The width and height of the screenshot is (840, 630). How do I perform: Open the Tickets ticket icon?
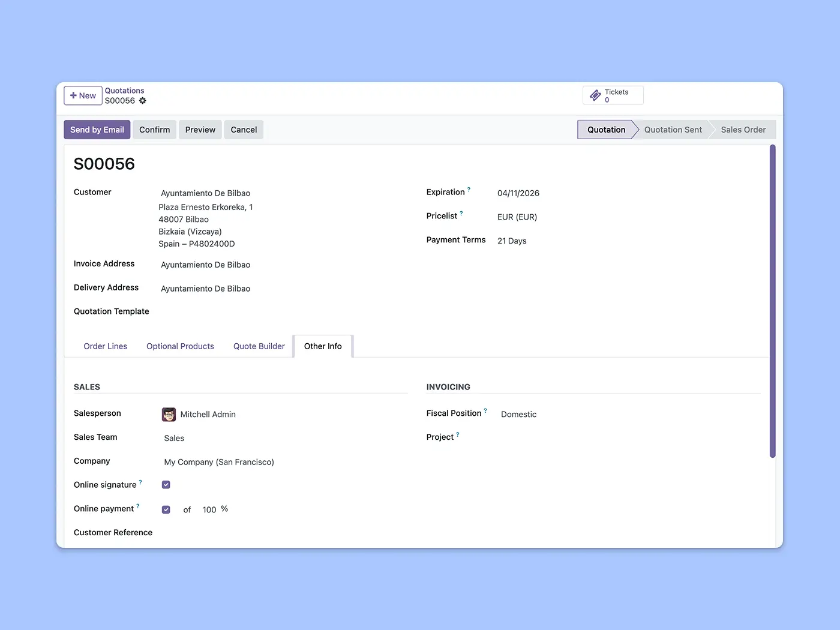coord(595,95)
